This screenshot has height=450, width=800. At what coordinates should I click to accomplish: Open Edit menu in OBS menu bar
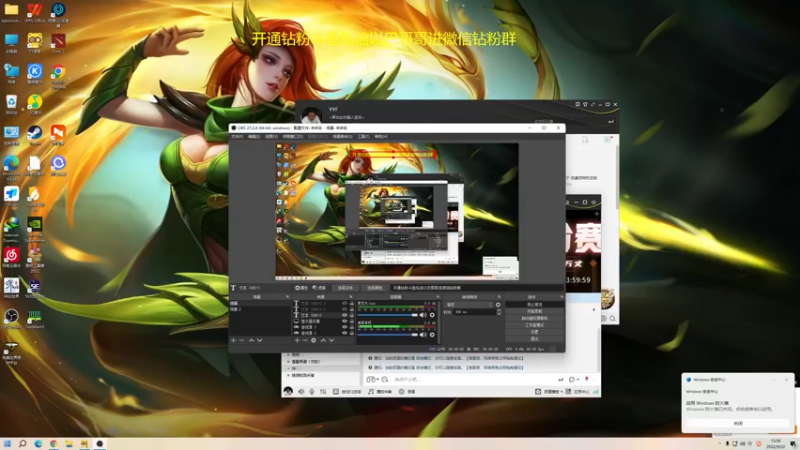(254, 137)
